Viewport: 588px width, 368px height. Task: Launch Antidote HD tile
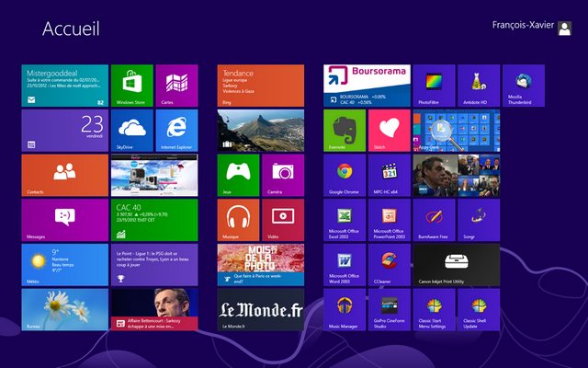coord(479,86)
